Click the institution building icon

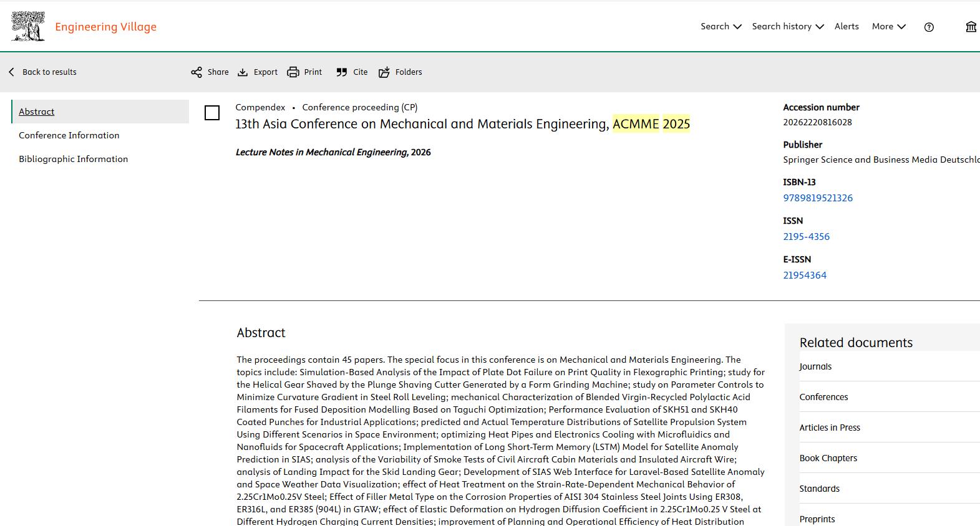coord(971,26)
